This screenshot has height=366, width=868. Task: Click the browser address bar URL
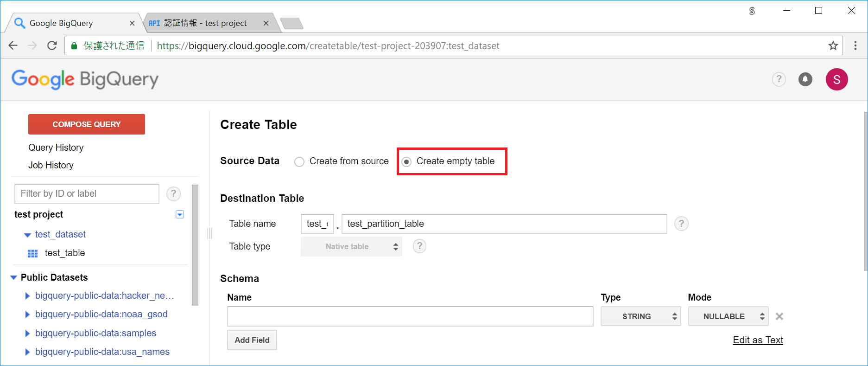coord(328,45)
